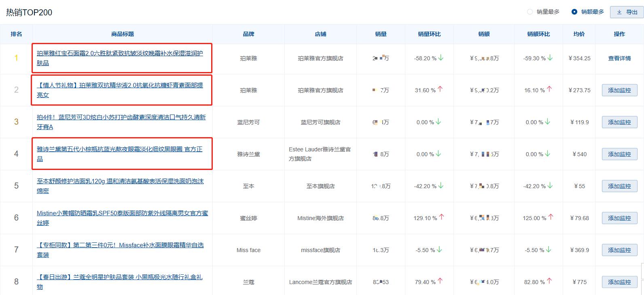
Task: Click the 品牌 column header
Action: pyautogui.click(x=248, y=34)
